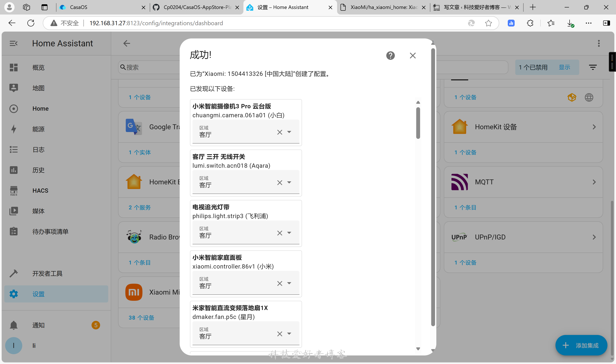Open 能源 energy in sidebar
616x364 pixels.
click(56, 129)
